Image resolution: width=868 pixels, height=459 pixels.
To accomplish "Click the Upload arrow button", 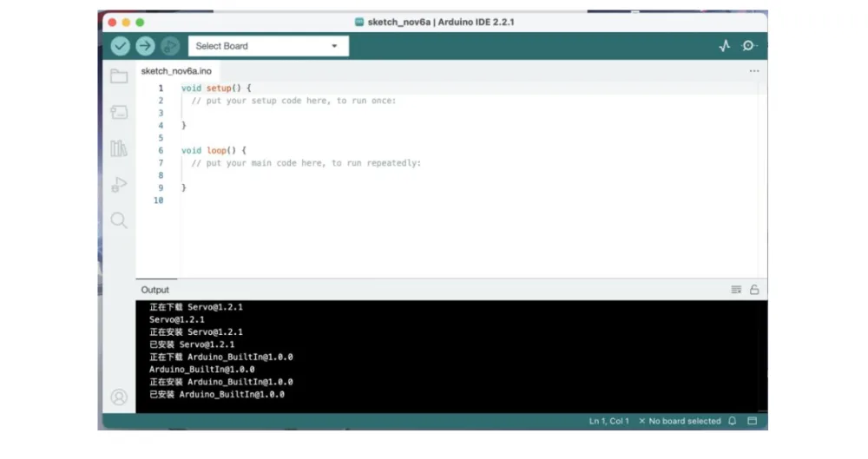I will coord(145,46).
